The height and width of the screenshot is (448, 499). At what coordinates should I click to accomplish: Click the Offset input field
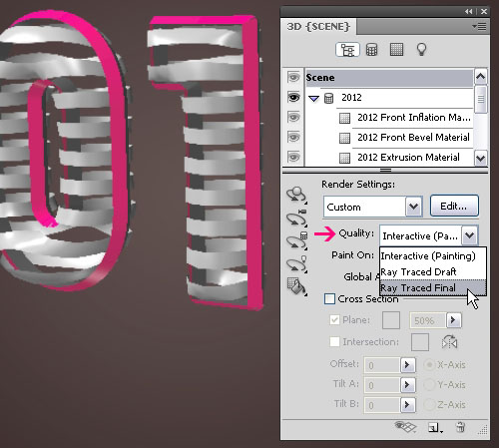382,365
